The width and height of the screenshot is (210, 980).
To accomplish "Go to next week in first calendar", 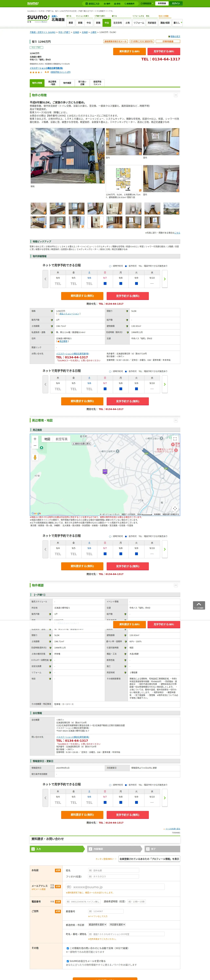I will (x=165, y=279).
